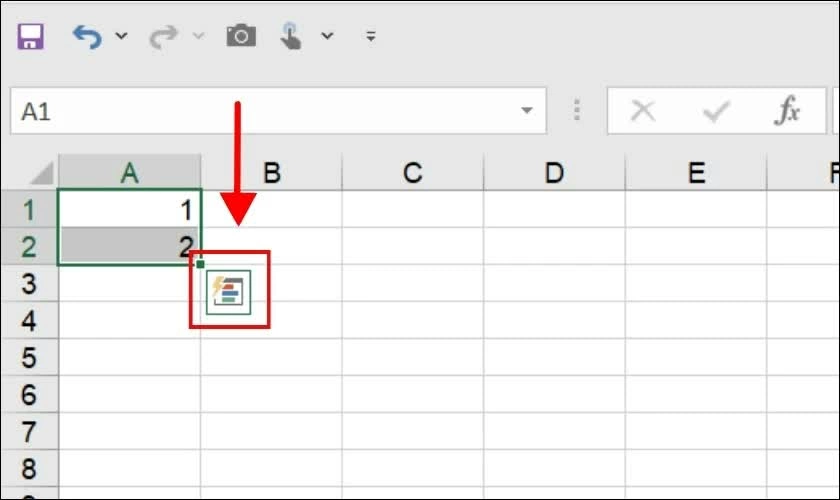This screenshot has height=500, width=840.
Task: Click the green fill handle square
Action: click(200, 264)
